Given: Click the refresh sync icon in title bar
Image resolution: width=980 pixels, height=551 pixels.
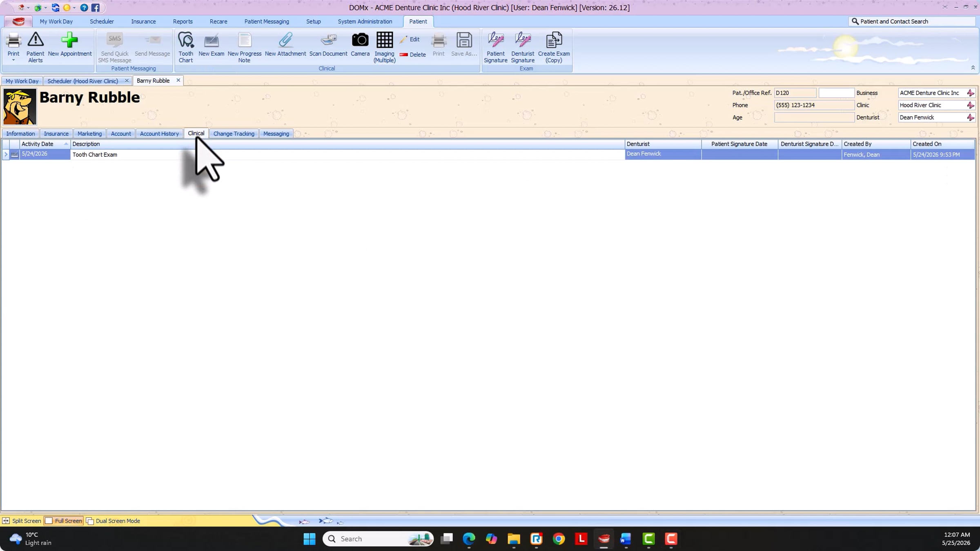Looking at the screenshot, I should (56, 8).
